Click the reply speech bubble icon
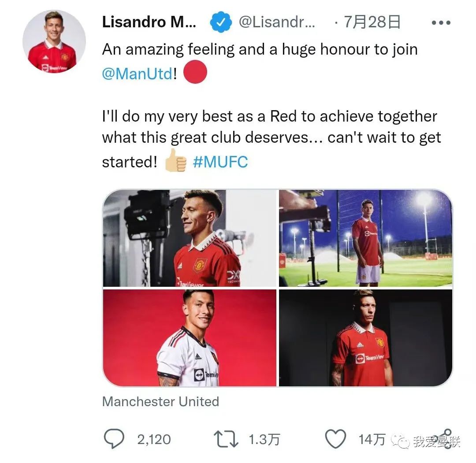 (114, 439)
